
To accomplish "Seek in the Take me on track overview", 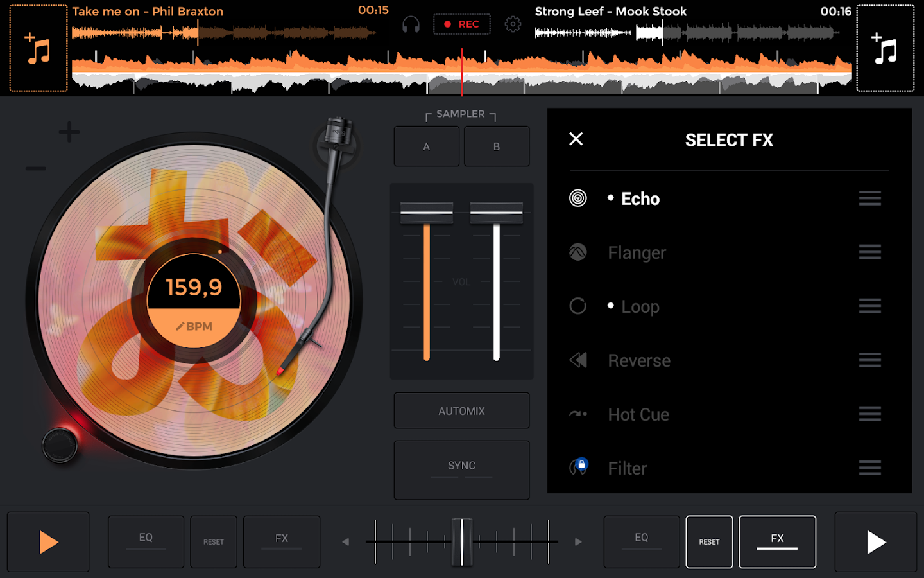I will [x=223, y=32].
